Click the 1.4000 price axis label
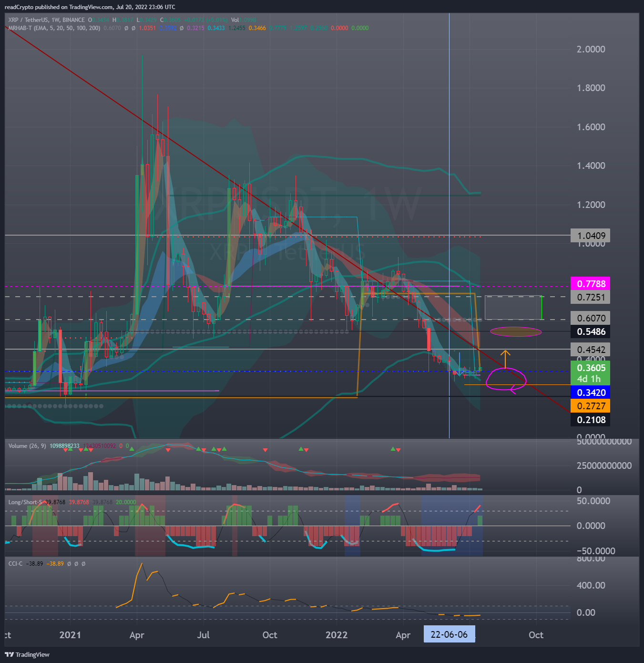Viewport: 644px width, 663px height. pos(591,166)
